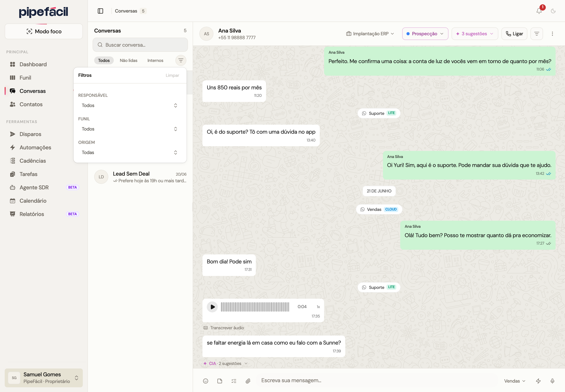Focus the Buscar conversa search field
The height and width of the screenshot is (392, 565).
point(140,45)
